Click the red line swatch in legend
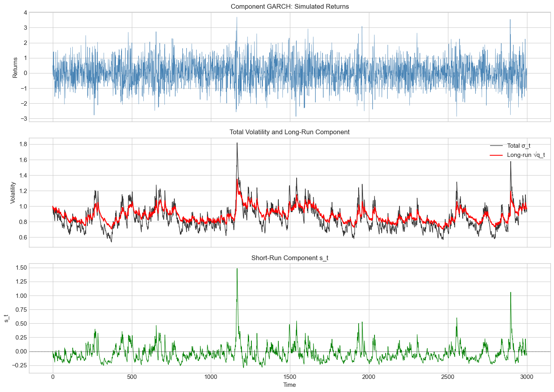554x392 pixels. [496, 155]
